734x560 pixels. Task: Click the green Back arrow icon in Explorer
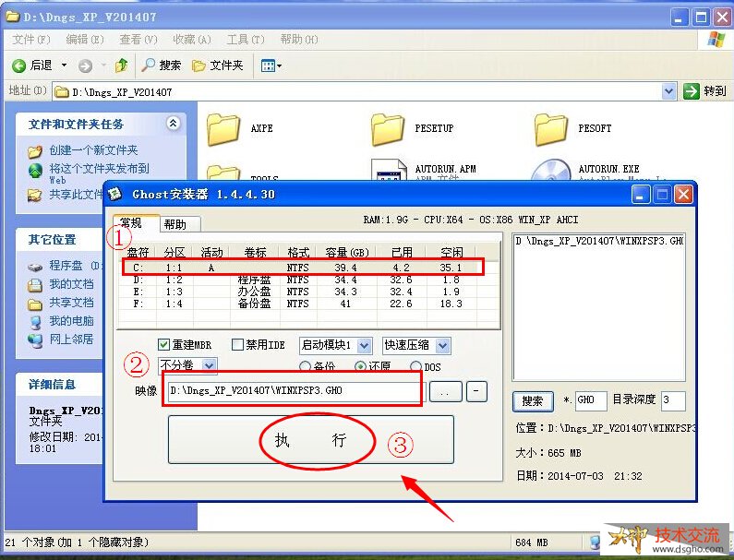[18, 66]
